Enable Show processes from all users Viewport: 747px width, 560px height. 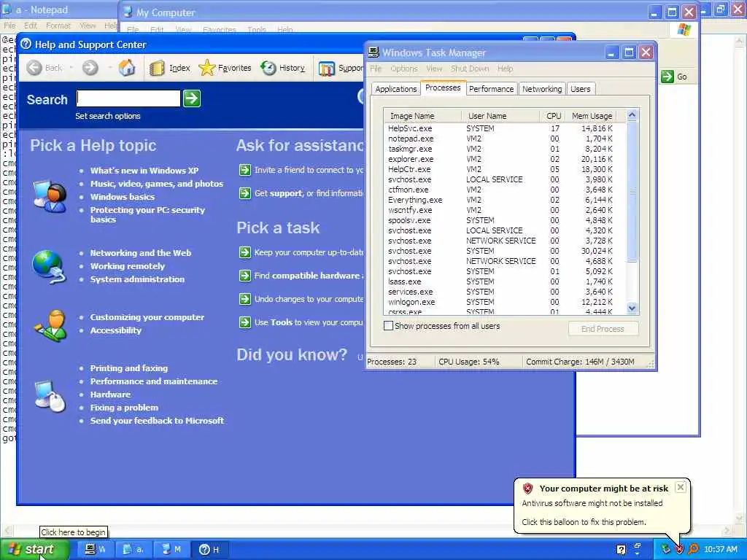388,326
